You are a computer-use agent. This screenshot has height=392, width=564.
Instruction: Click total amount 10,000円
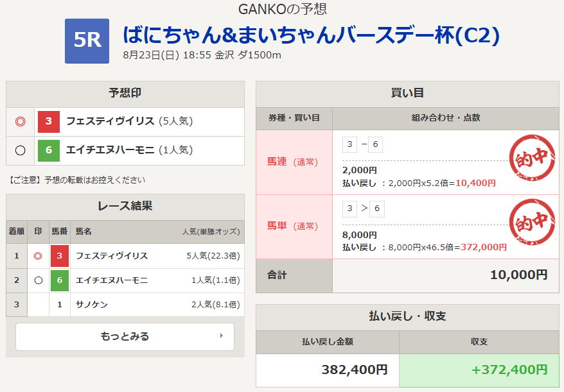(x=519, y=275)
